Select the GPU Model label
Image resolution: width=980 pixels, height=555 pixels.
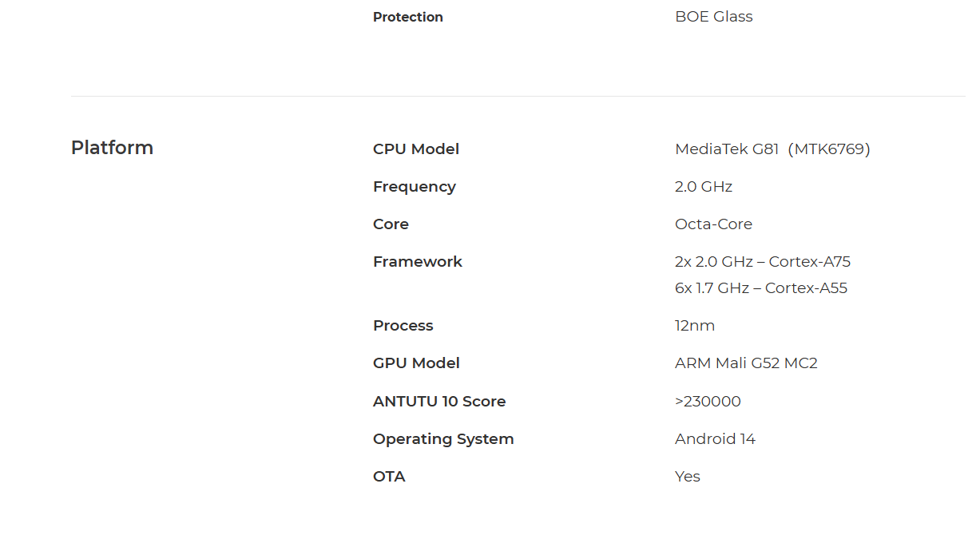point(416,363)
